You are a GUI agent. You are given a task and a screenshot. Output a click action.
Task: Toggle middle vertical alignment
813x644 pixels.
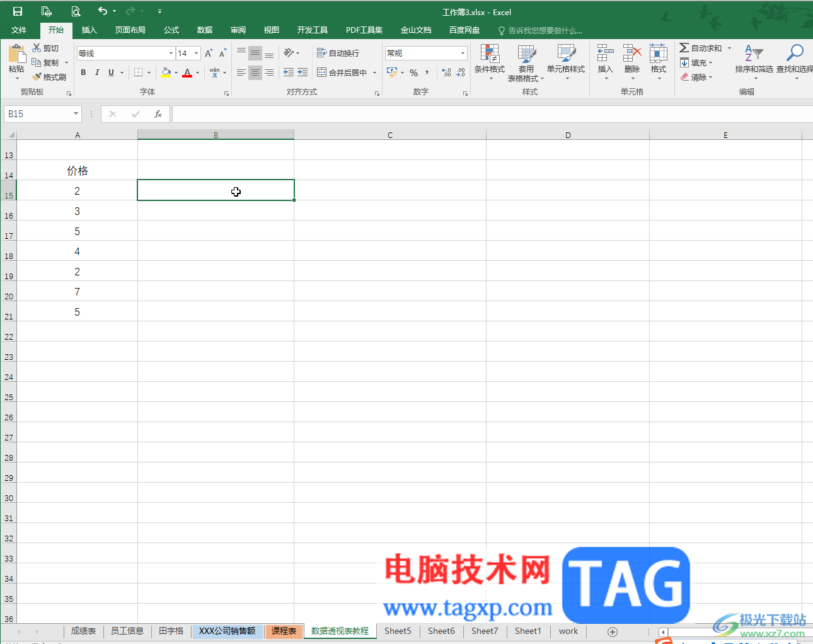pos(255,53)
